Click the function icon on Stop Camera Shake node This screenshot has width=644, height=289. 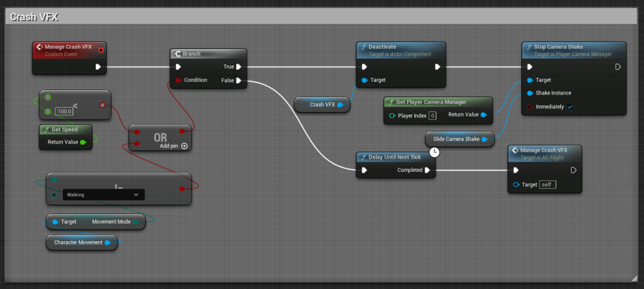(x=528, y=47)
